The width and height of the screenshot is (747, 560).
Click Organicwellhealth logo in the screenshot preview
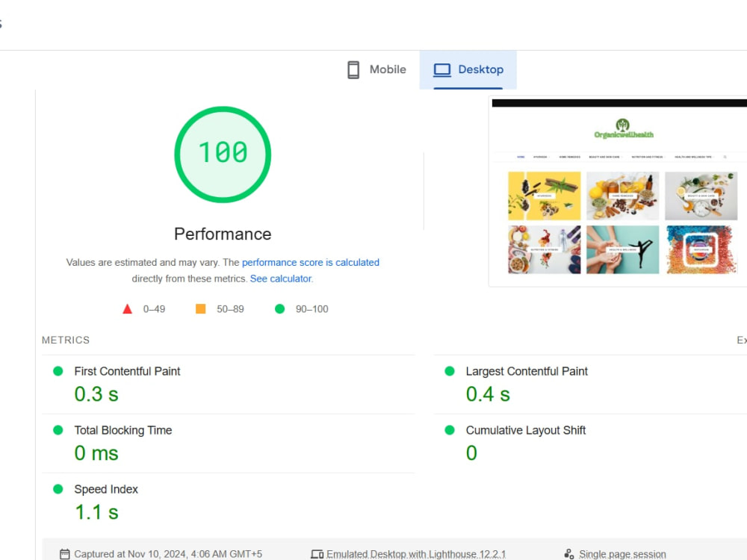coord(624,129)
